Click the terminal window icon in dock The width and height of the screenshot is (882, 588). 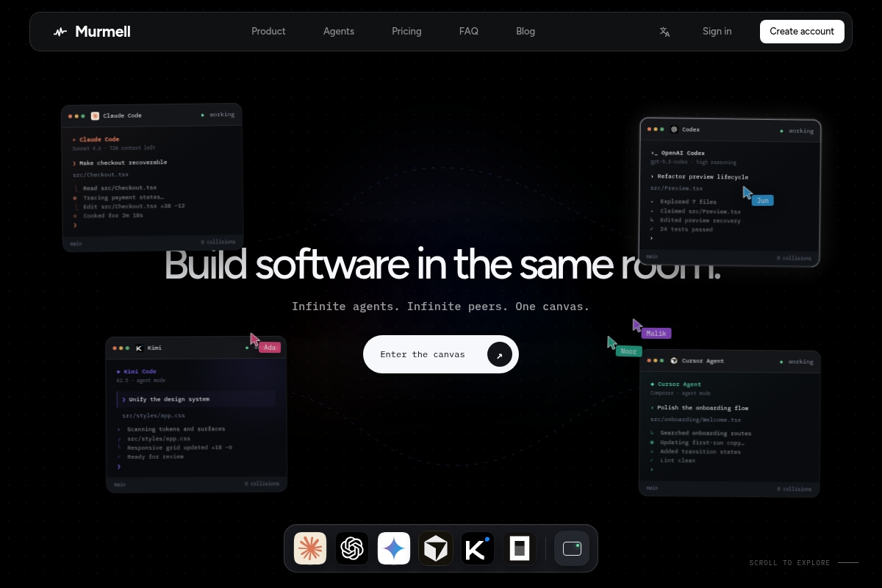coord(572,548)
